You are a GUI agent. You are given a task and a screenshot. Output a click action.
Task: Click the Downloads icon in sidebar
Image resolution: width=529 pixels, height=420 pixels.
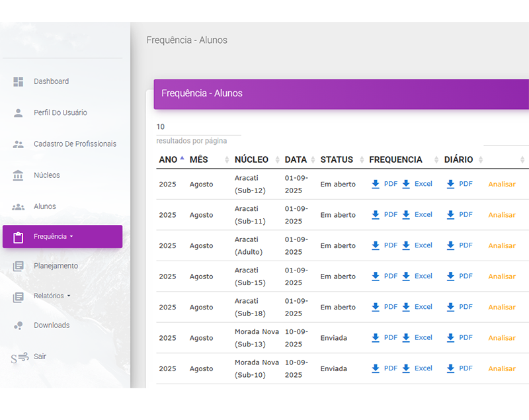(19, 325)
